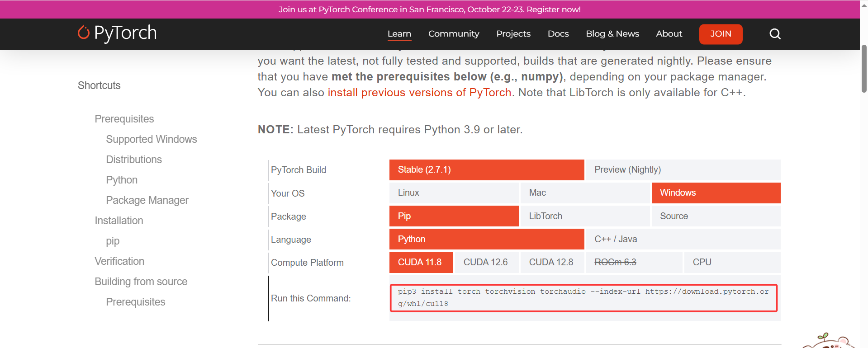The height and width of the screenshot is (348, 868).
Task: Open the Learn menu
Action: (x=399, y=34)
